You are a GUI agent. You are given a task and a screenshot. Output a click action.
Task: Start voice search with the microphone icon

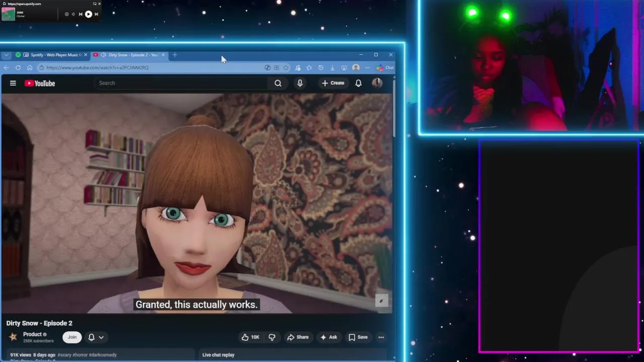(300, 83)
